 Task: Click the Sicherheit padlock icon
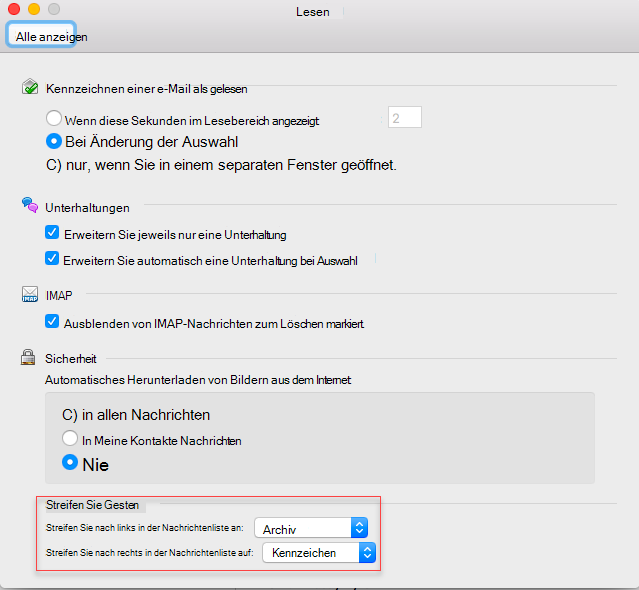tap(30, 356)
